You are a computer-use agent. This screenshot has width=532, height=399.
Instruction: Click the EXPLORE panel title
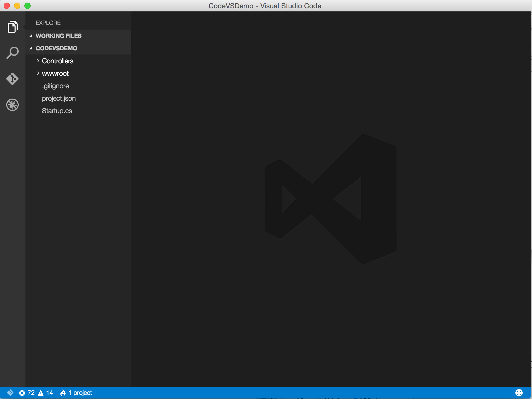click(x=48, y=23)
